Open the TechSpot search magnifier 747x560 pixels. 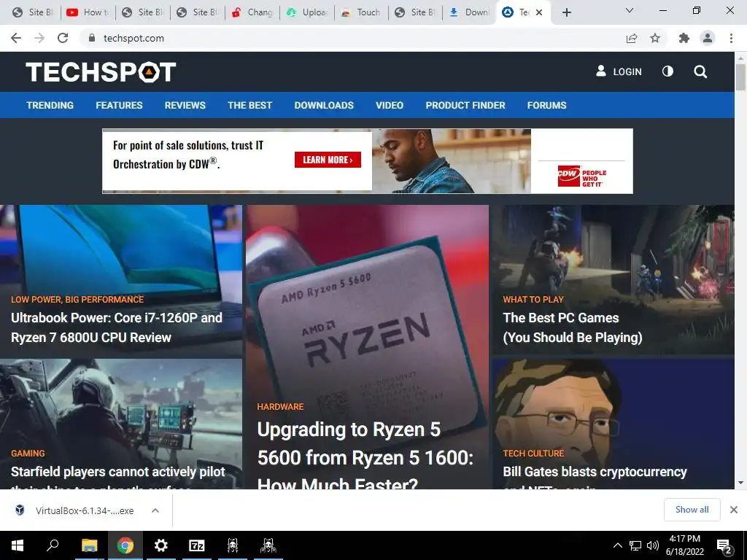coord(700,72)
